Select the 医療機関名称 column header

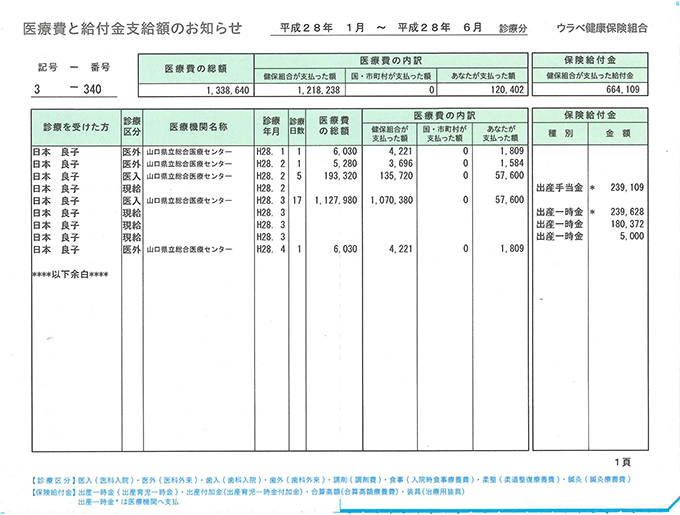pos(198,127)
